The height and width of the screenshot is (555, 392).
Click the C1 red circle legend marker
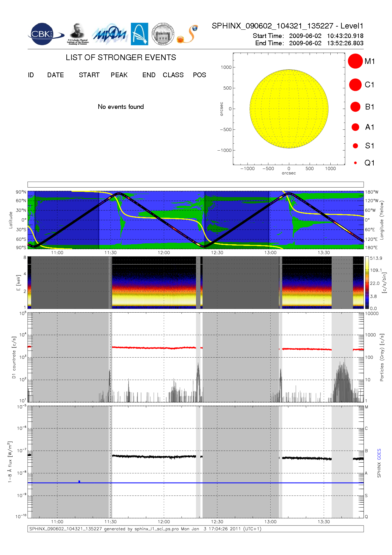355,85
